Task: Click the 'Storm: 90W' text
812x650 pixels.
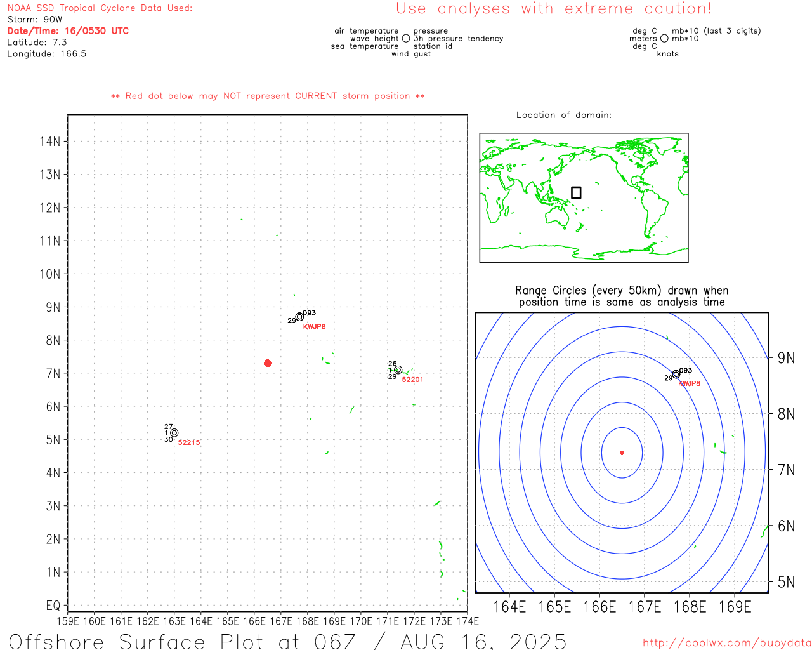Action: [x=35, y=19]
